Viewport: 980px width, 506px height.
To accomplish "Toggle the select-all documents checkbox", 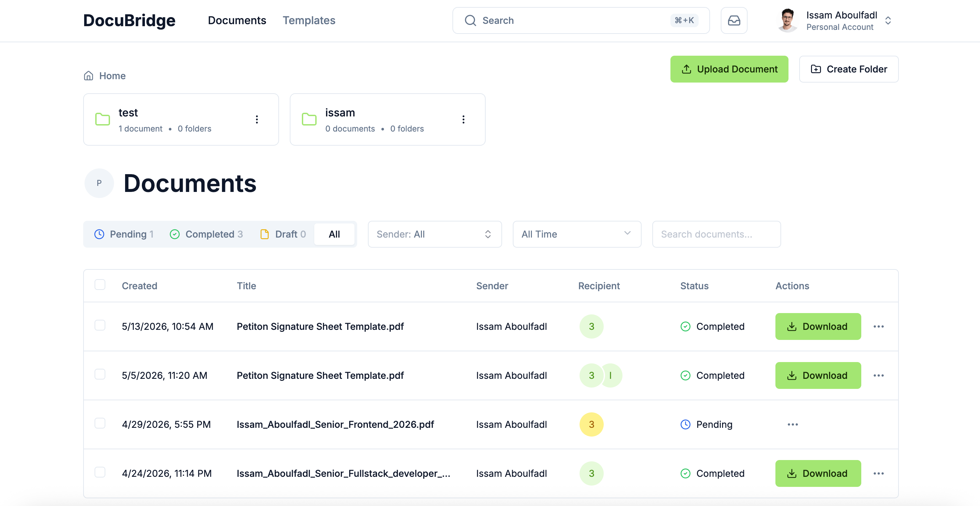I will pos(100,285).
